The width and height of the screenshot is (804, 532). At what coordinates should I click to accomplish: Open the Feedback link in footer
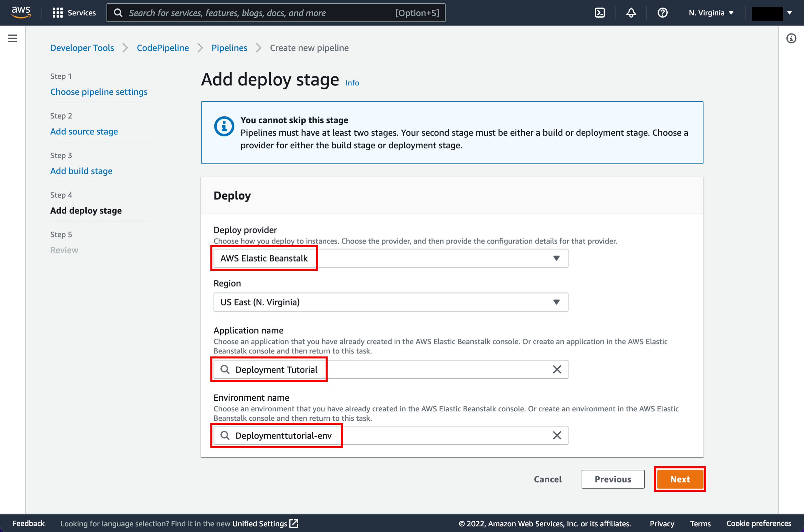[x=28, y=524]
